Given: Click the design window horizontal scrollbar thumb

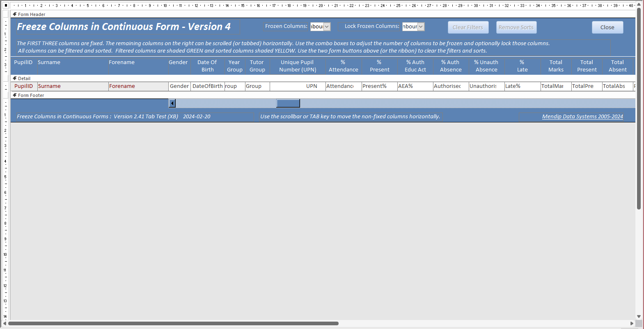Looking at the screenshot, I should (x=173, y=323).
